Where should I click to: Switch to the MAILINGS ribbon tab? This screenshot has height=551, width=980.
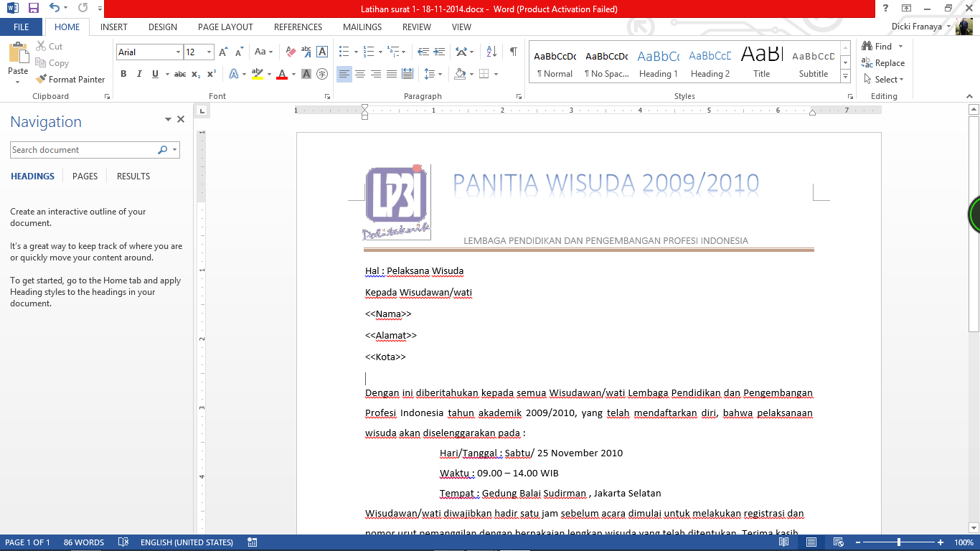pyautogui.click(x=362, y=27)
